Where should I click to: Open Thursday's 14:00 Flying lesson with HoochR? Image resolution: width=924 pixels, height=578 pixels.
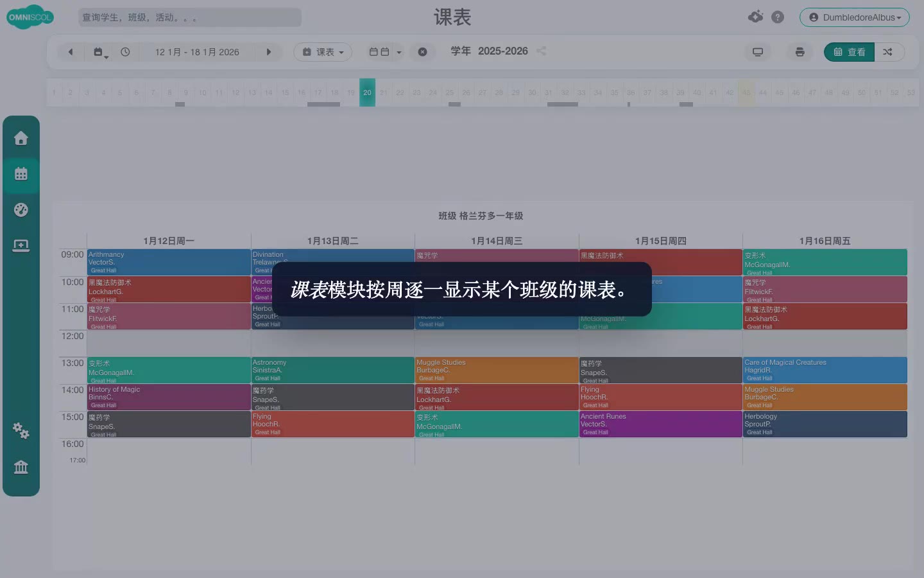[x=661, y=397]
